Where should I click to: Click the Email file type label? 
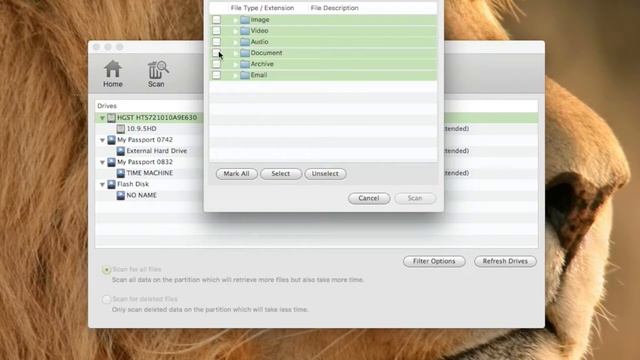[259, 75]
